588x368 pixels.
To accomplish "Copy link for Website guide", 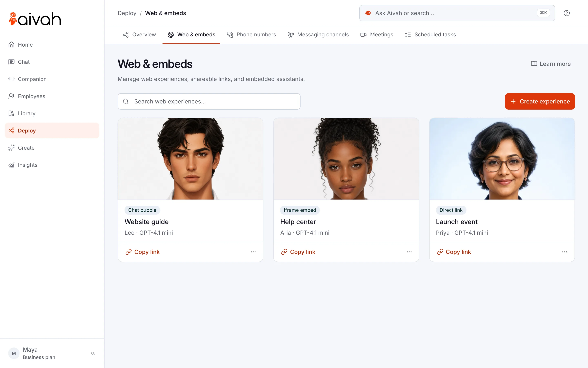I will pyautogui.click(x=143, y=252).
